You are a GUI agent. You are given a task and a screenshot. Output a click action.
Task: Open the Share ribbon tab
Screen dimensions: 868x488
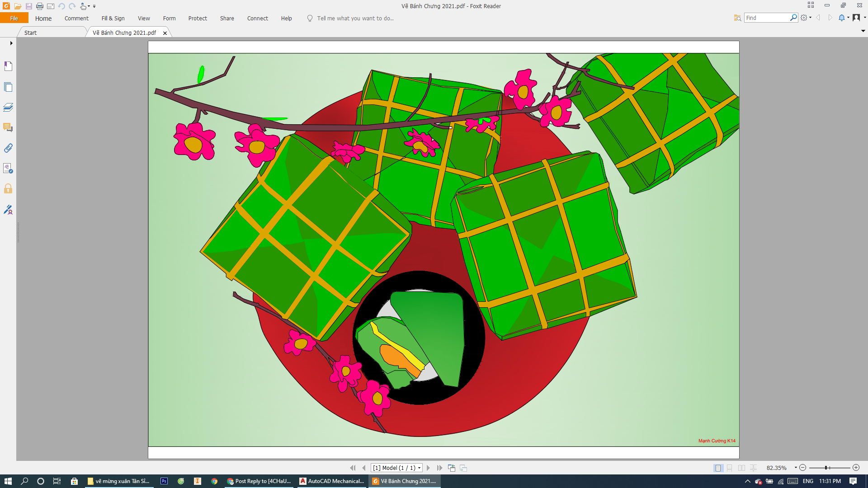click(x=227, y=18)
